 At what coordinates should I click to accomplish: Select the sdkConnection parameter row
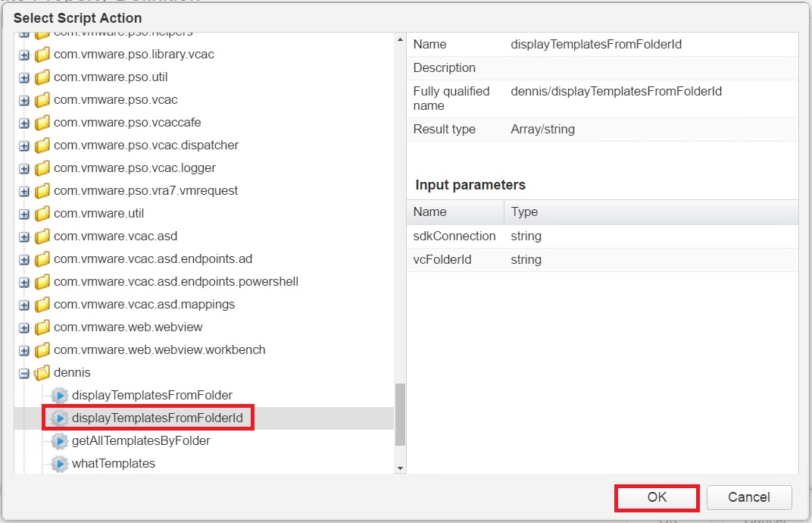(602, 236)
